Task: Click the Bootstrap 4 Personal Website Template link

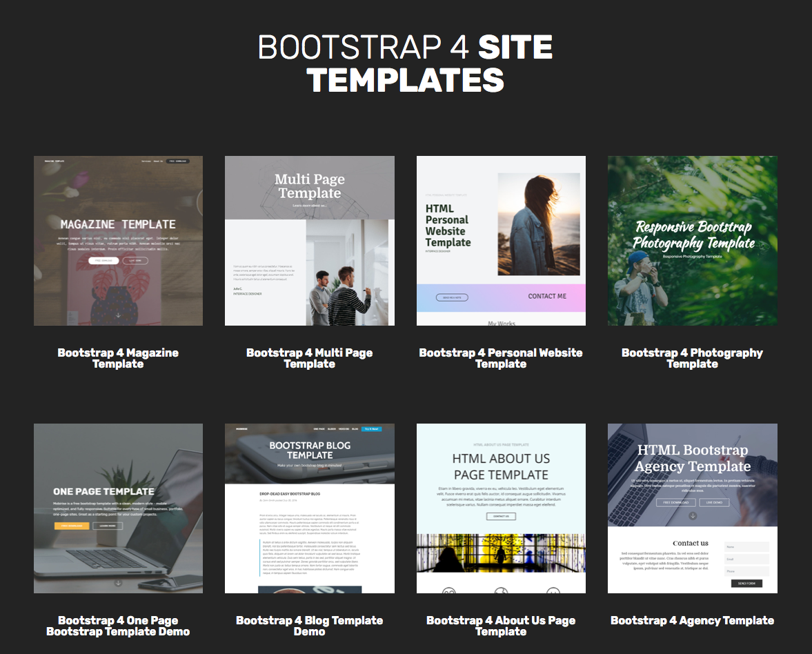Action: [501, 358]
